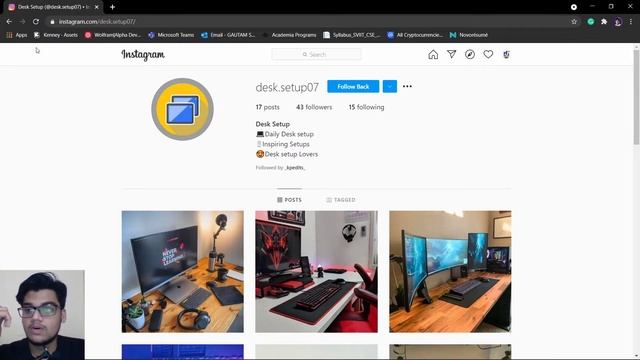The image size is (640, 360).
Task: Expand the suggested accounts dropdown arrow
Action: pyautogui.click(x=390, y=87)
